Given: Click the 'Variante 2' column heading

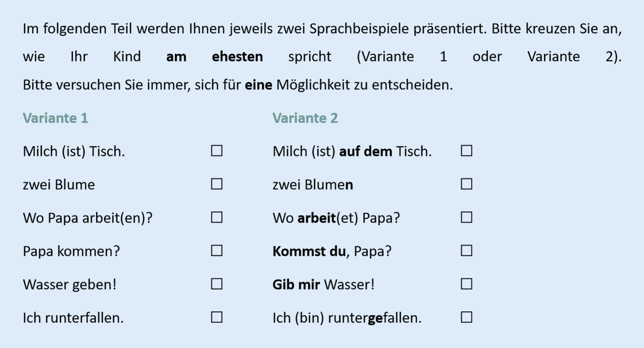Looking at the screenshot, I should click(305, 118).
